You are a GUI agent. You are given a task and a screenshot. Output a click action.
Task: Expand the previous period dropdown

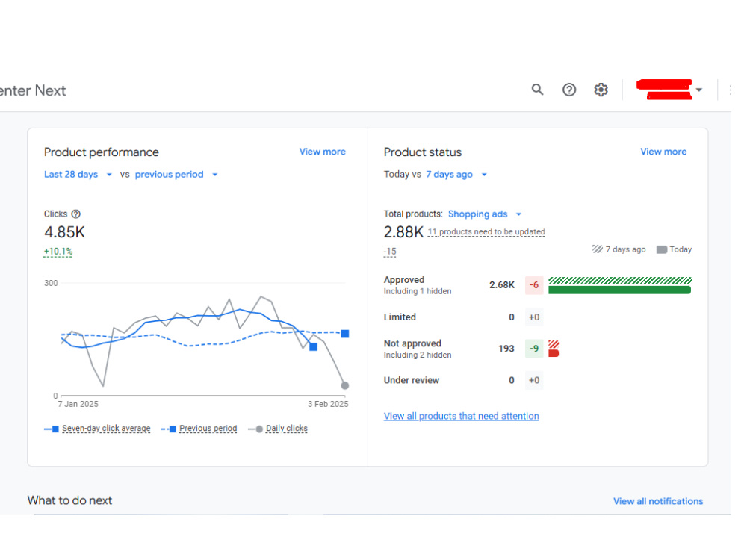click(x=176, y=174)
